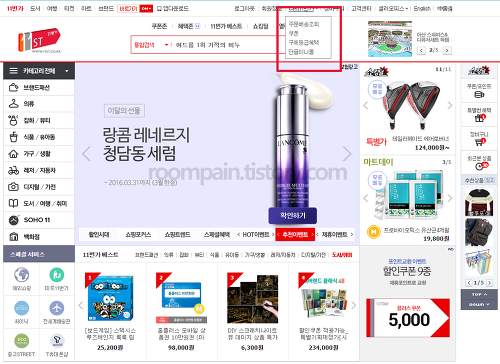
Task: Open the resort pool ad thumbnail
Action: (x=390, y=39)
